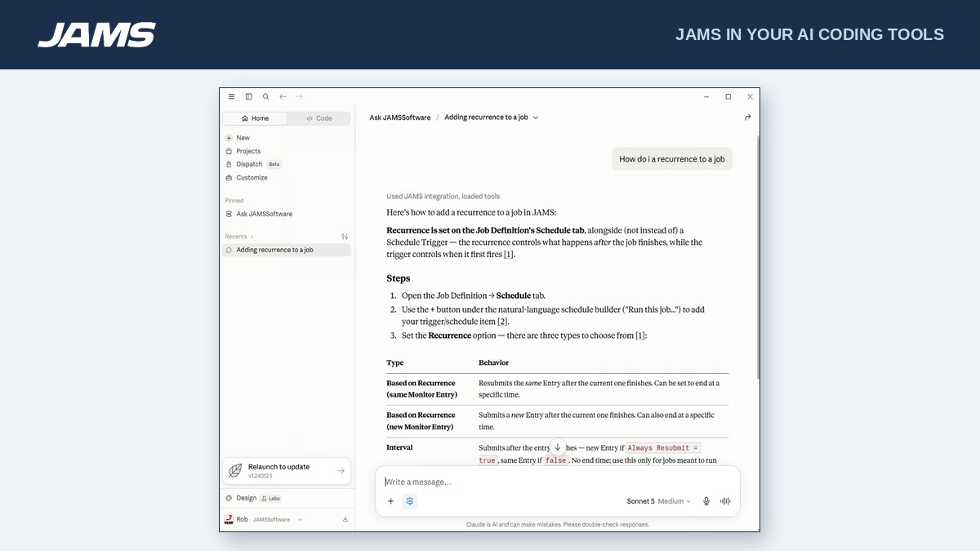The height and width of the screenshot is (551, 980).
Task: Expand the Recents section chevron
Action: [252, 237]
